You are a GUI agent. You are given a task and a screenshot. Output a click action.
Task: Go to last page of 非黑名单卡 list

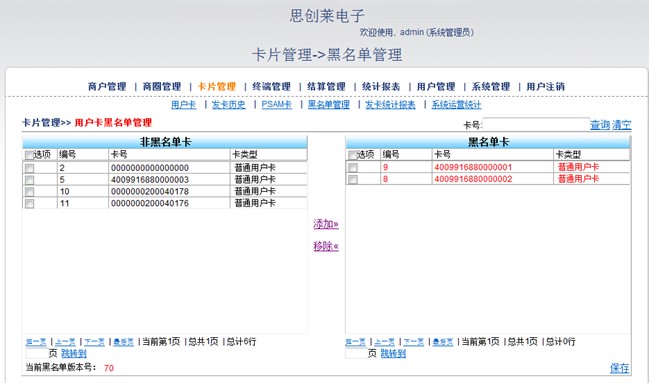(123, 342)
